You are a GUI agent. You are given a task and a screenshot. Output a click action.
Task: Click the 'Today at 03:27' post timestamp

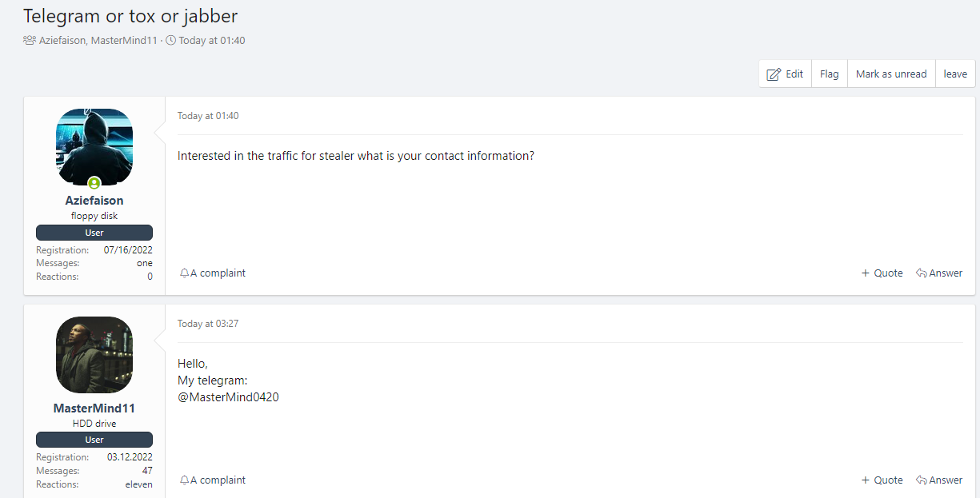[208, 324]
